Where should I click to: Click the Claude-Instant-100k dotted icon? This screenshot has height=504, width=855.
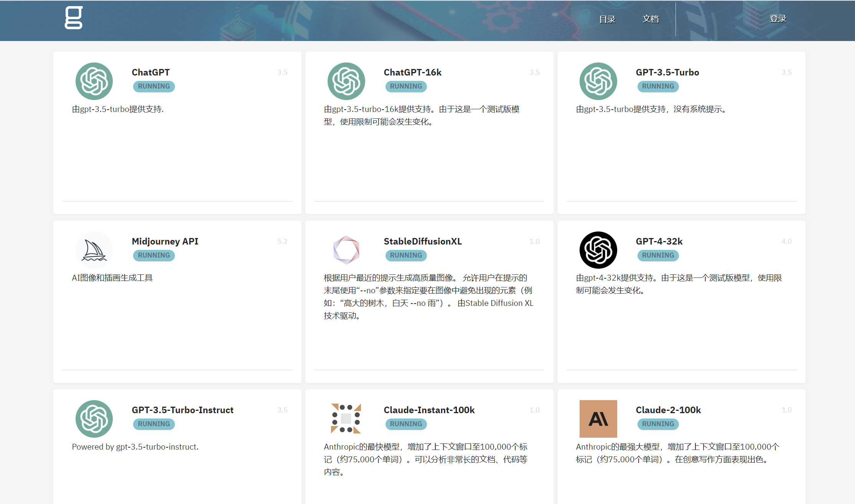(x=346, y=419)
